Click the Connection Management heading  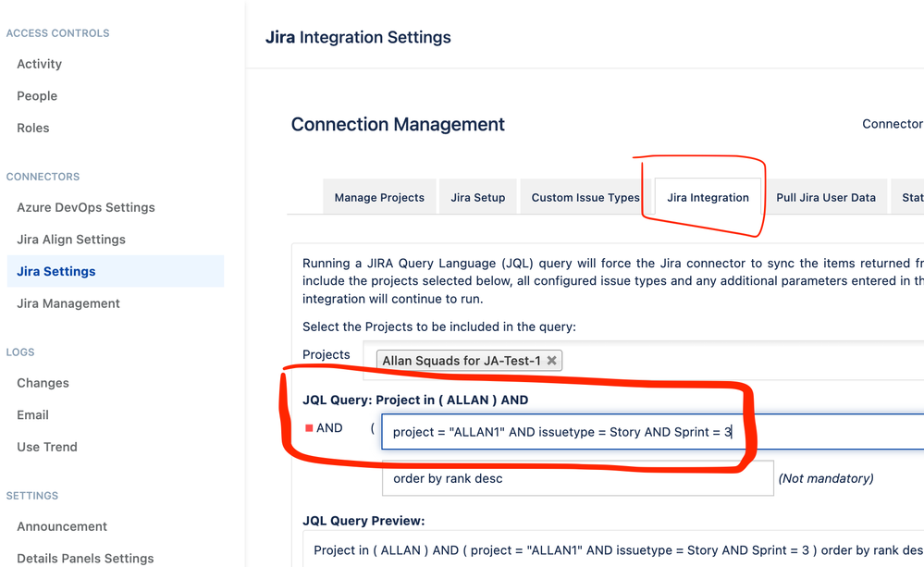(398, 124)
